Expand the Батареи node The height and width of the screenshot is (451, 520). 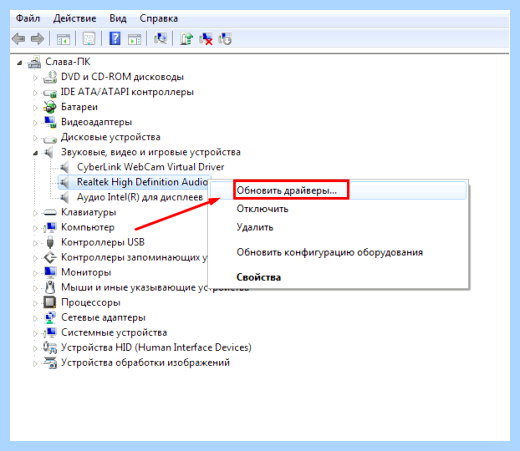35,108
